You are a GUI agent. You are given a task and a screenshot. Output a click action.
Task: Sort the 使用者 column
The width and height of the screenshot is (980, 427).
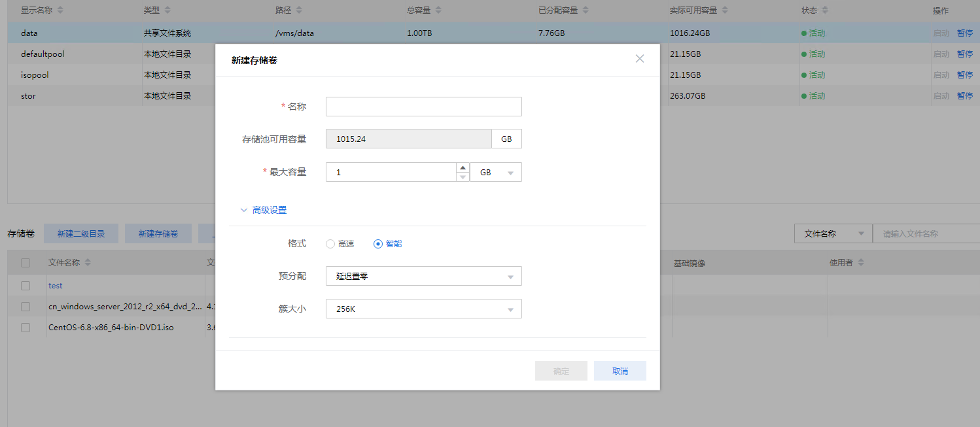[861, 263]
